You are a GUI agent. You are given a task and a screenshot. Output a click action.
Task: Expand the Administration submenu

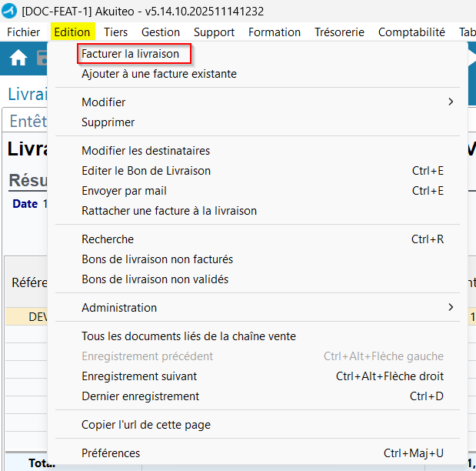[x=119, y=308]
